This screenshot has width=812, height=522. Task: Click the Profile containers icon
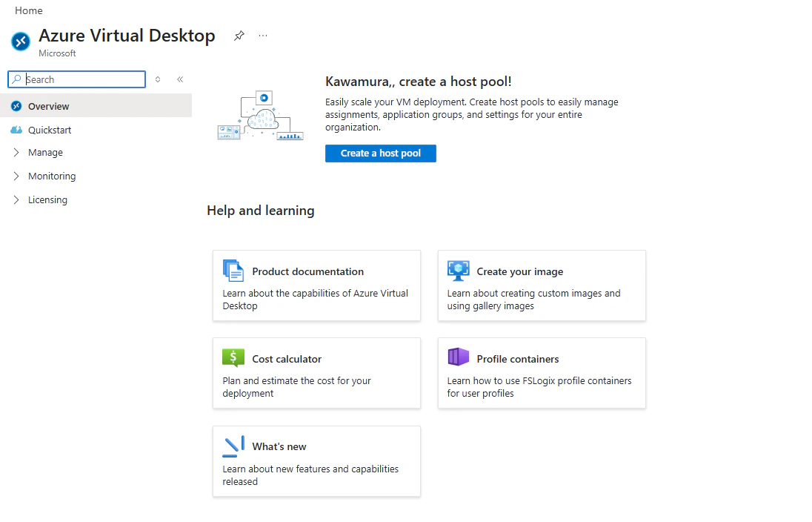click(459, 357)
